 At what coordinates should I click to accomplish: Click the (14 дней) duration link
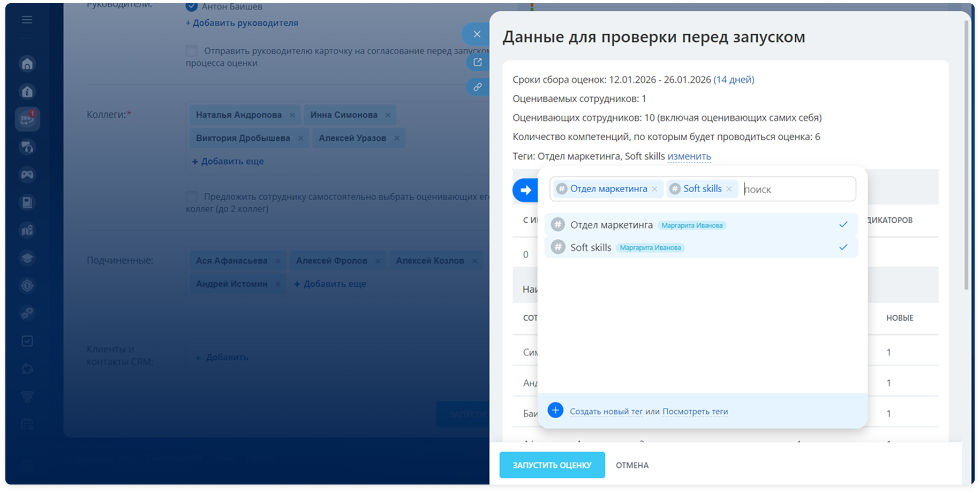click(734, 80)
